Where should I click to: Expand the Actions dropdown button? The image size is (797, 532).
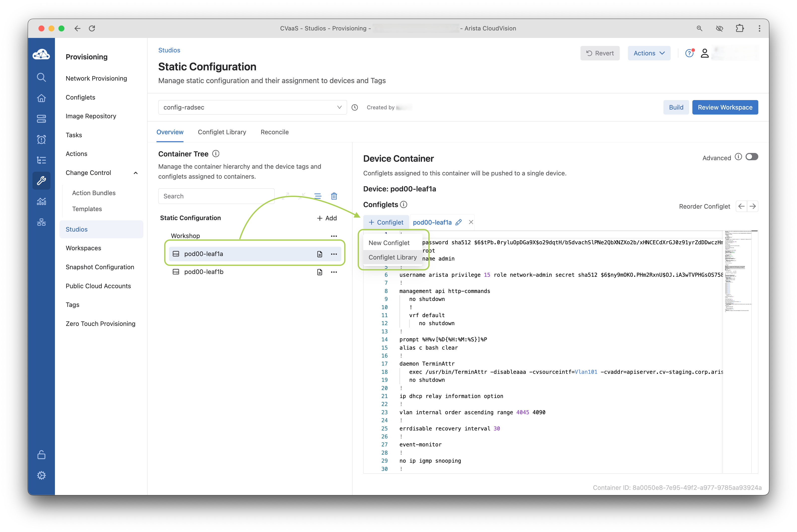point(649,53)
